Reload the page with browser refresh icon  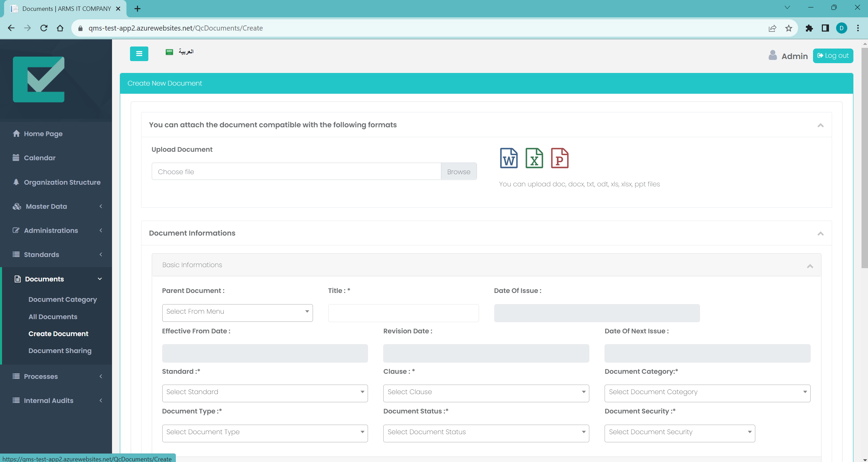click(44, 28)
